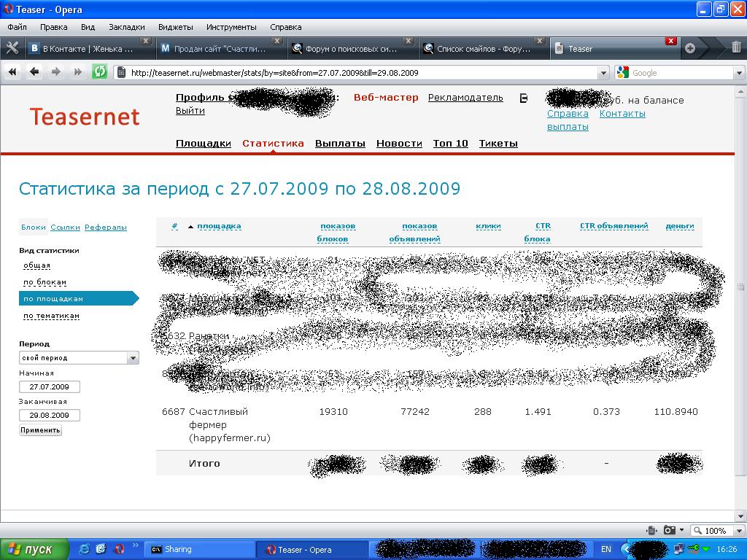Expand the quick launch chevron
Image resolution: width=747 pixels, height=560 pixels.
pos(135,545)
